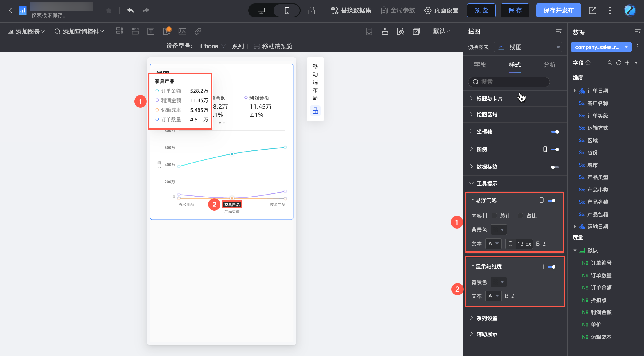The width and height of the screenshot is (644, 356).
Task: Toggle the 数据标签 switch on
Action: pyautogui.click(x=555, y=167)
